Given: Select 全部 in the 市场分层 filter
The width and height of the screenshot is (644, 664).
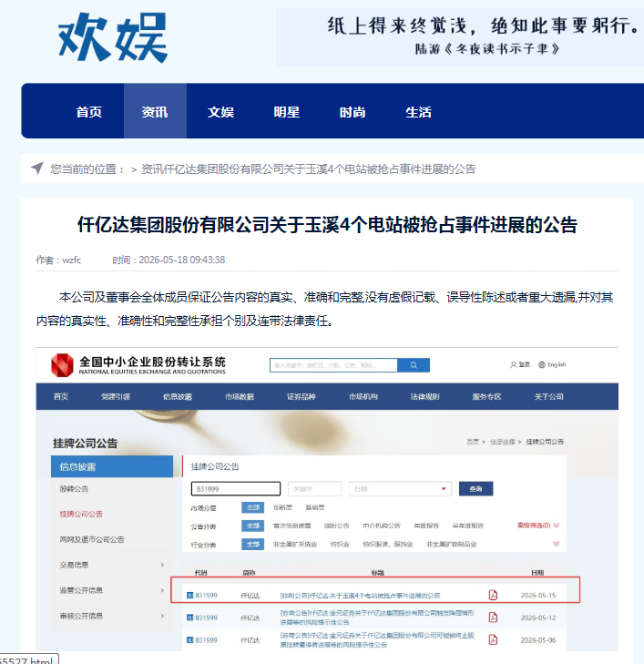Looking at the screenshot, I should click(x=253, y=507).
